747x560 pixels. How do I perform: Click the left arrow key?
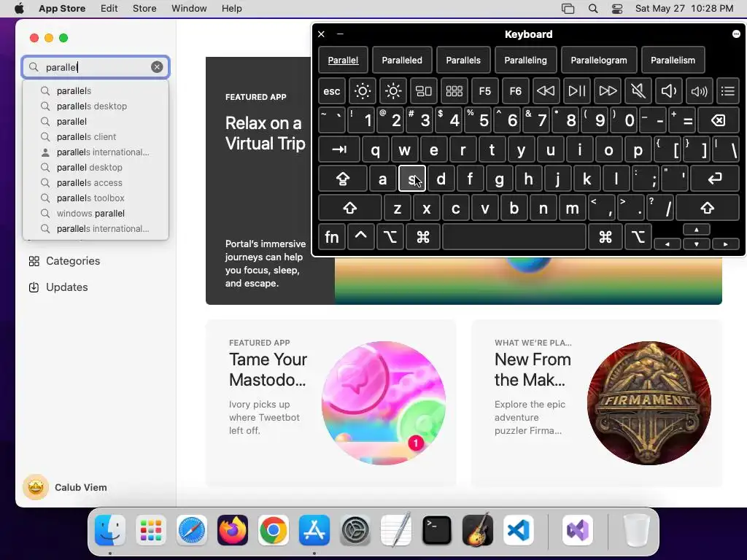coord(667,244)
